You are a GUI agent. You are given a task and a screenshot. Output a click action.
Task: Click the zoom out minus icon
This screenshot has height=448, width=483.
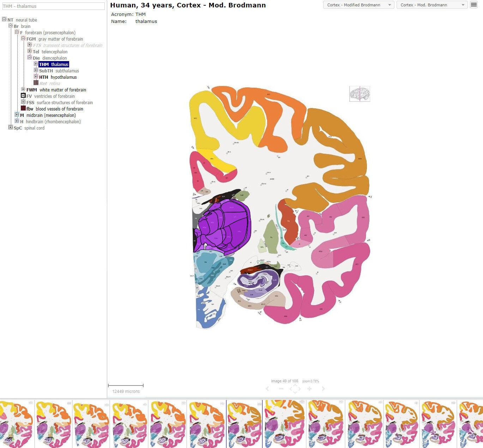coord(281,389)
